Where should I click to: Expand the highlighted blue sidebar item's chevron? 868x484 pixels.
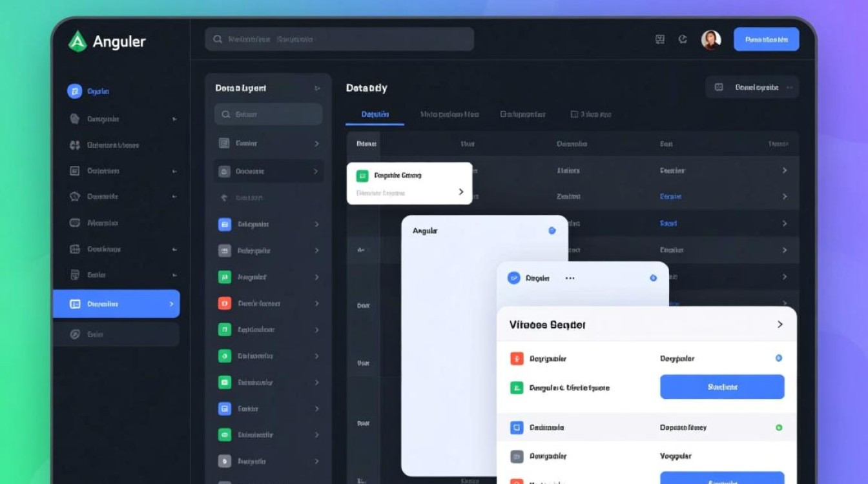pyautogui.click(x=171, y=304)
